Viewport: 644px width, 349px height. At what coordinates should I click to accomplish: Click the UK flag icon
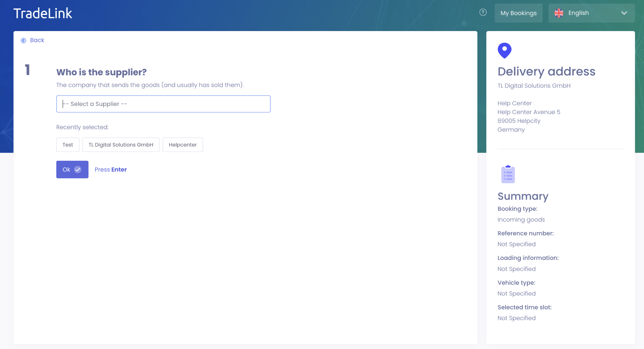click(559, 13)
